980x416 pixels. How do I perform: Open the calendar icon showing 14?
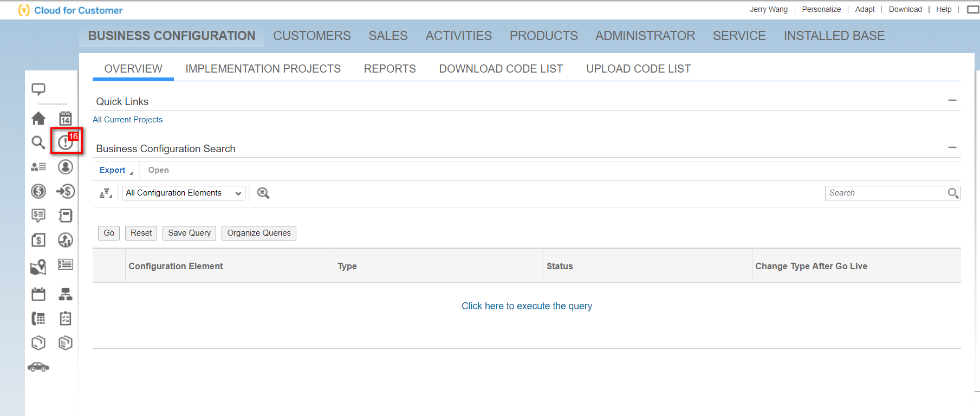(66, 118)
